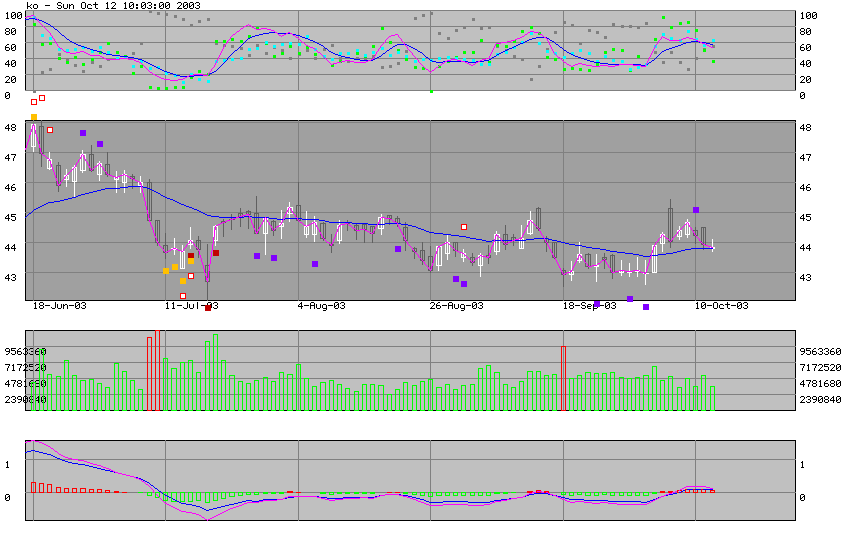Click the 100 oscillator label on the right axis
This screenshot has width=860, height=550.
pos(810,16)
